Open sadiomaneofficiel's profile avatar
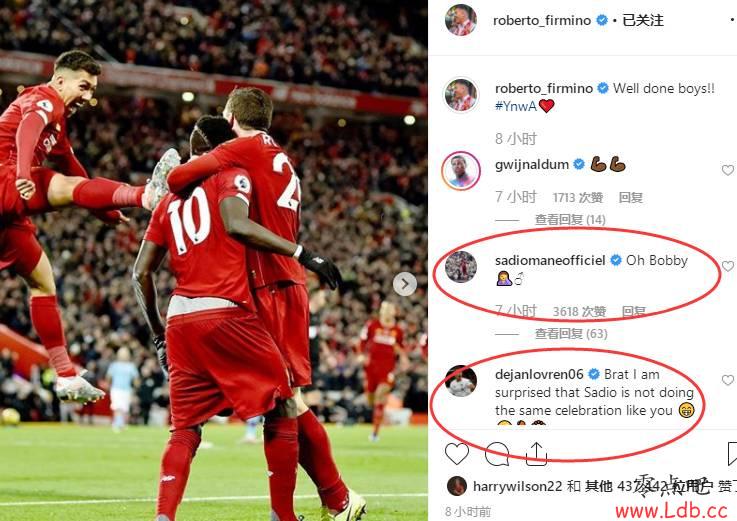This screenshot has height=521, width=737. coord(461,267)
